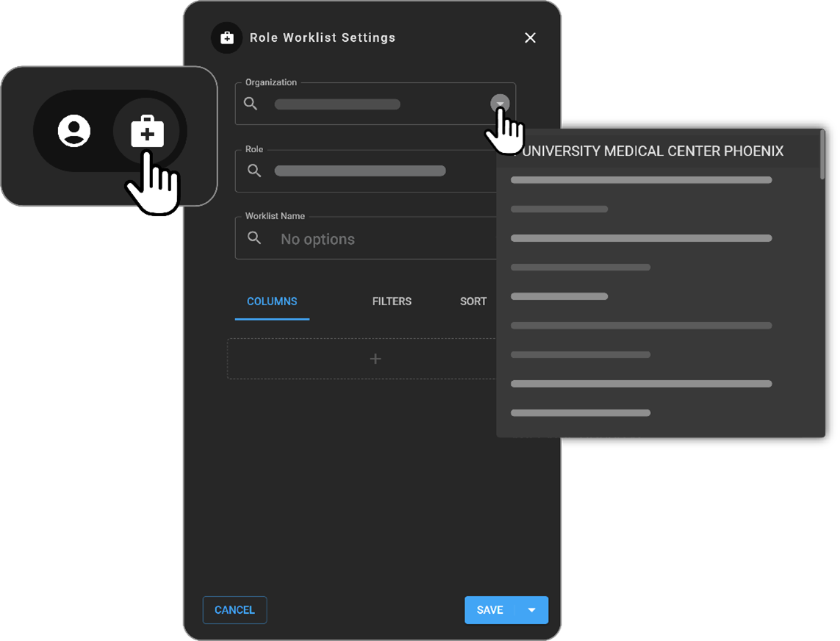Close the Role Worklist Settings dialog

[530, 37]
